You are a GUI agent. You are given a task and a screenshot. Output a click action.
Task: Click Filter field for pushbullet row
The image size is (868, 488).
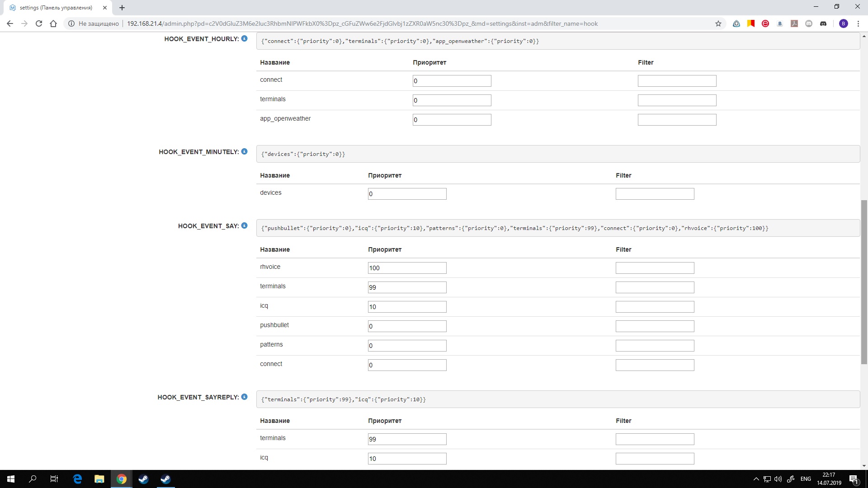pyautogui.click(x=655, y=326)
